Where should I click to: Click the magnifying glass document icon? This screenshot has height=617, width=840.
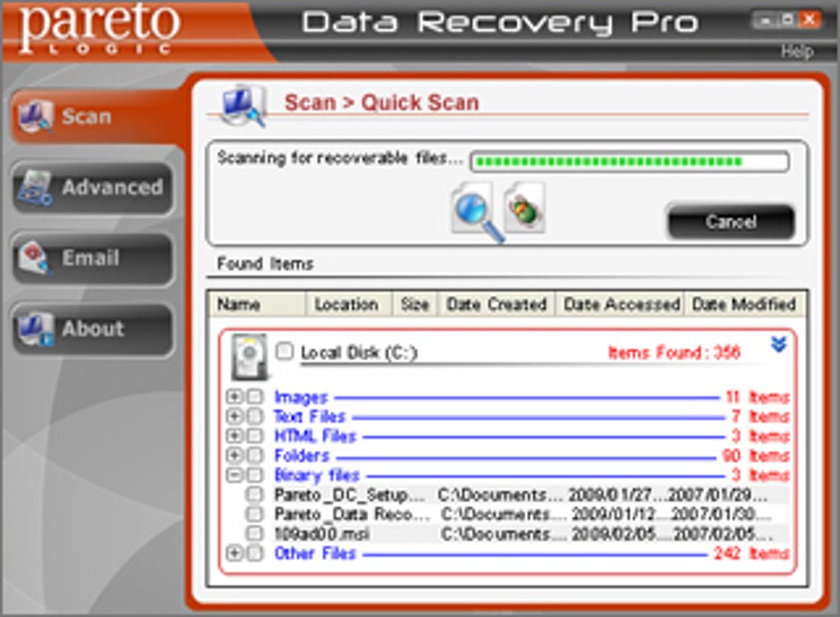(477, 213)
